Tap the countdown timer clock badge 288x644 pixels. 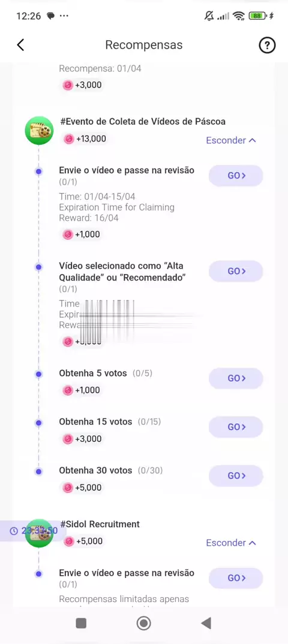(x=29, y=531)
